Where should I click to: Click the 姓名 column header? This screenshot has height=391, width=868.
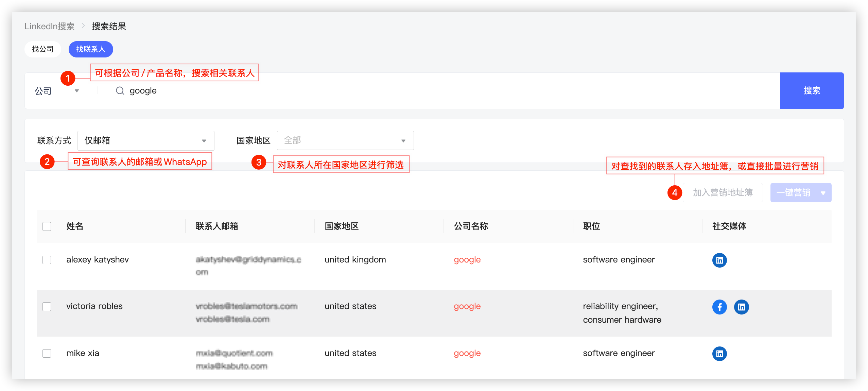(75, 226)
